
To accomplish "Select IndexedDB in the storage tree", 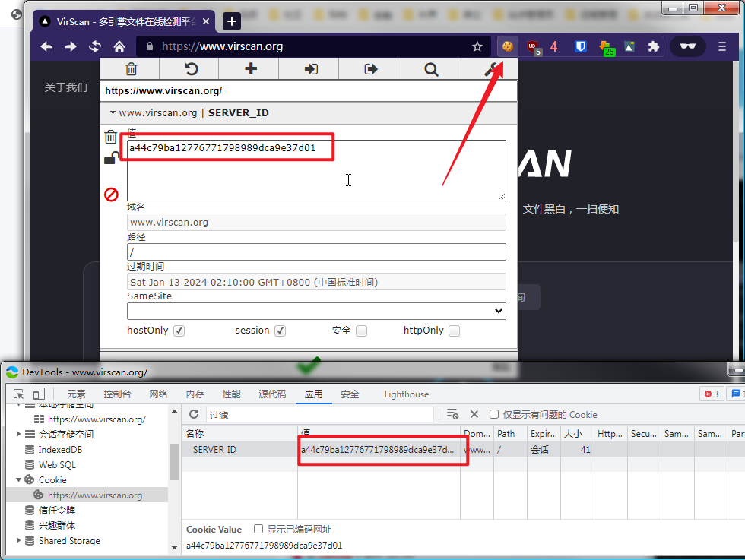I will [x=60, y=449].
